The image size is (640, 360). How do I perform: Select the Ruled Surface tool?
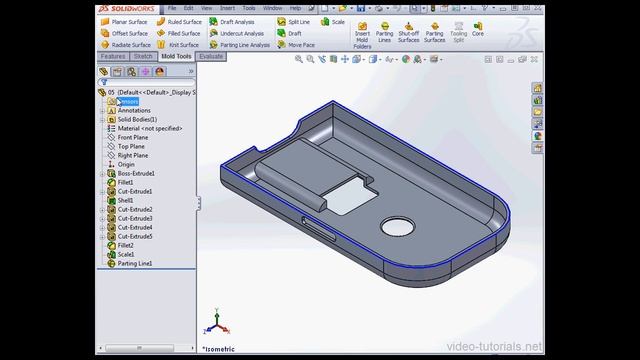point(180,22)
